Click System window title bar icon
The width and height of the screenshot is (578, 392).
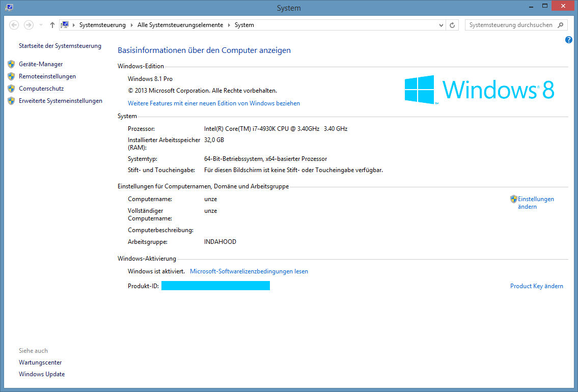click(10, 7)
